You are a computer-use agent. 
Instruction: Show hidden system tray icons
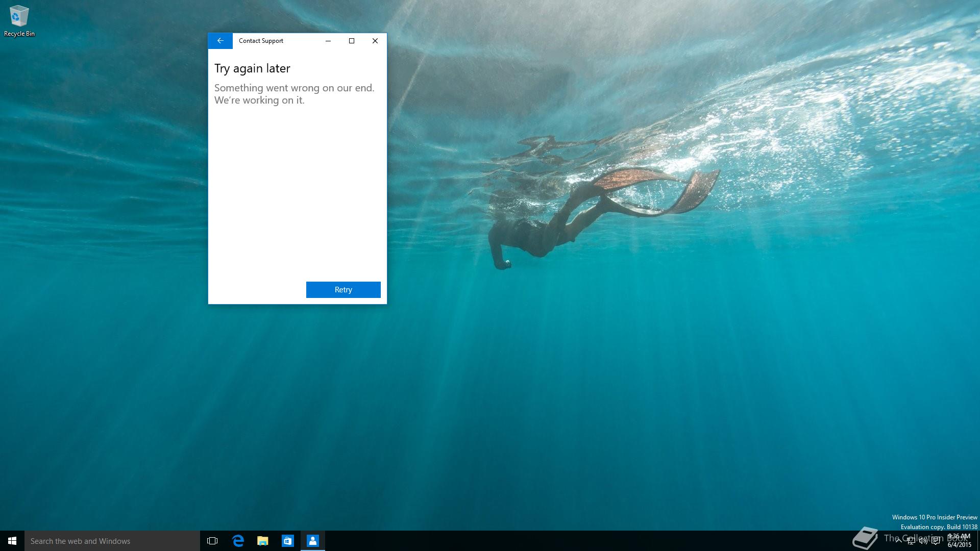(899, 541)
